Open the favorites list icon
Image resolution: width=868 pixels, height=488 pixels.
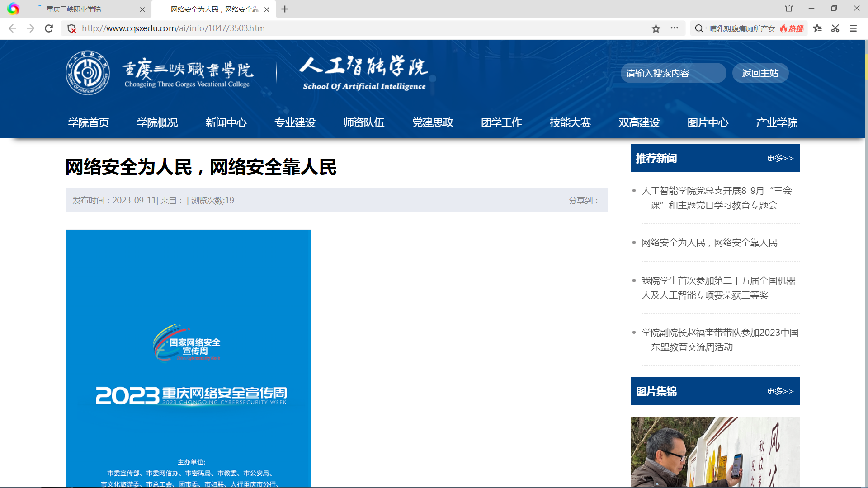point(817,28)
